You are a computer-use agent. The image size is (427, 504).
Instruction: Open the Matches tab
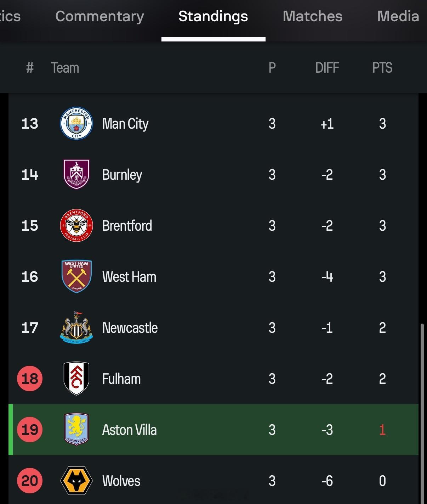point(313,16)
